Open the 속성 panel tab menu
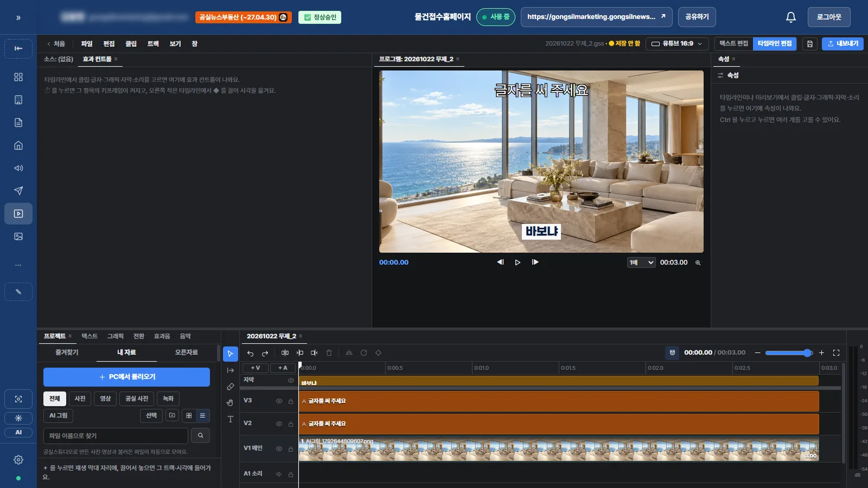Screen dimensions: 868x488 [733, 59]
